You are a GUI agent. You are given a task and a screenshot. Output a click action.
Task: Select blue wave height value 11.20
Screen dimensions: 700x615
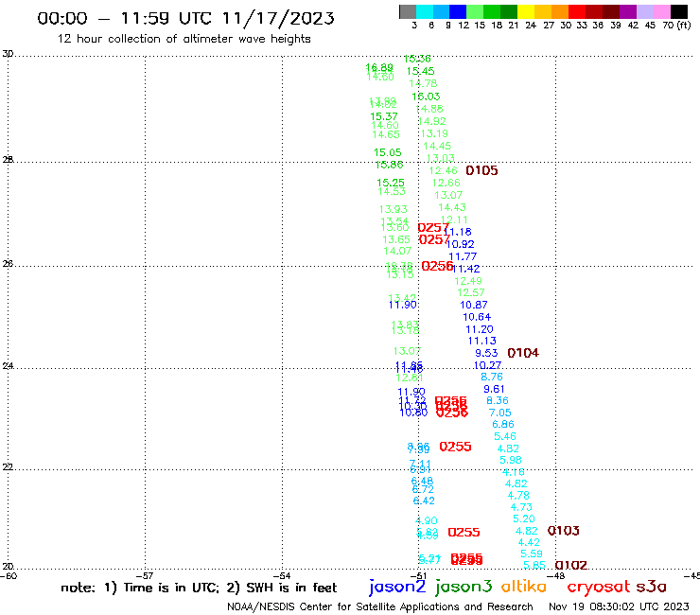480,329
